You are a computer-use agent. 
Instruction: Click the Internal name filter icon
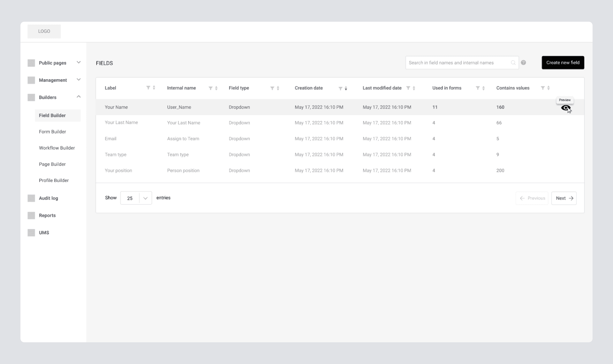pos(210,88)
